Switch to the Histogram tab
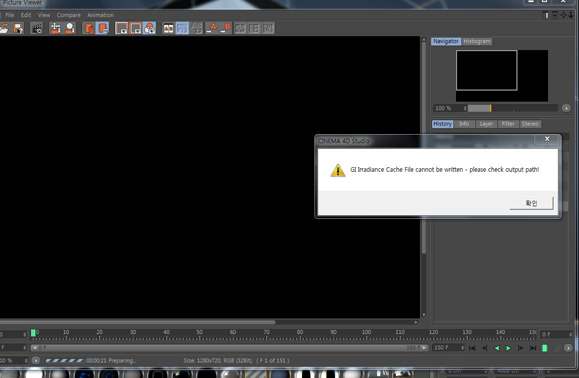This screenshot has width=579, height=378. tap(477, 41)
